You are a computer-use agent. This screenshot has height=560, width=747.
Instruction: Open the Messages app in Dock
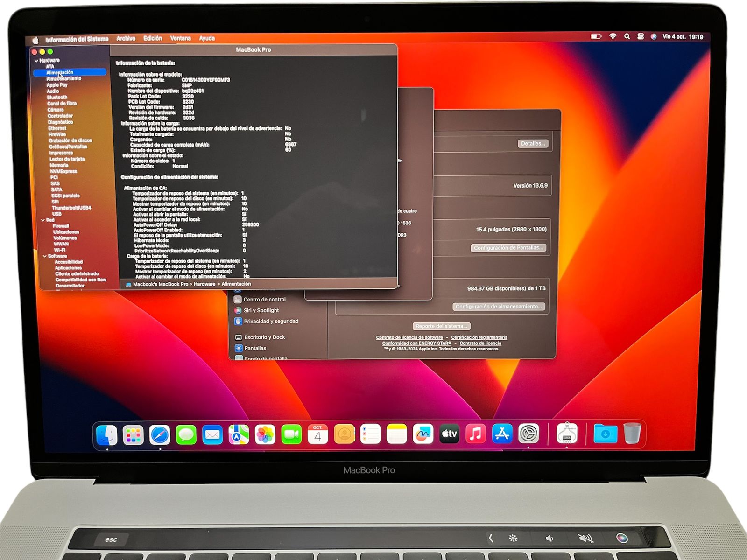[x=186, y=435]
